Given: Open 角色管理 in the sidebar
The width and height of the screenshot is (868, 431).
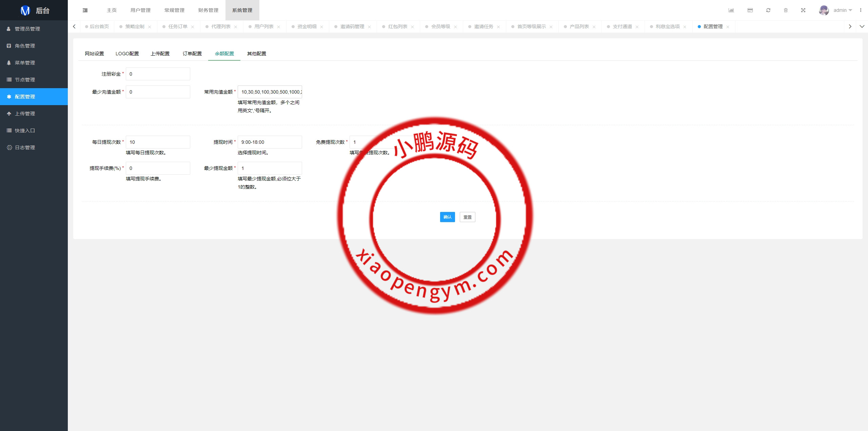Looking at the screenshot, I should point(25,46).
